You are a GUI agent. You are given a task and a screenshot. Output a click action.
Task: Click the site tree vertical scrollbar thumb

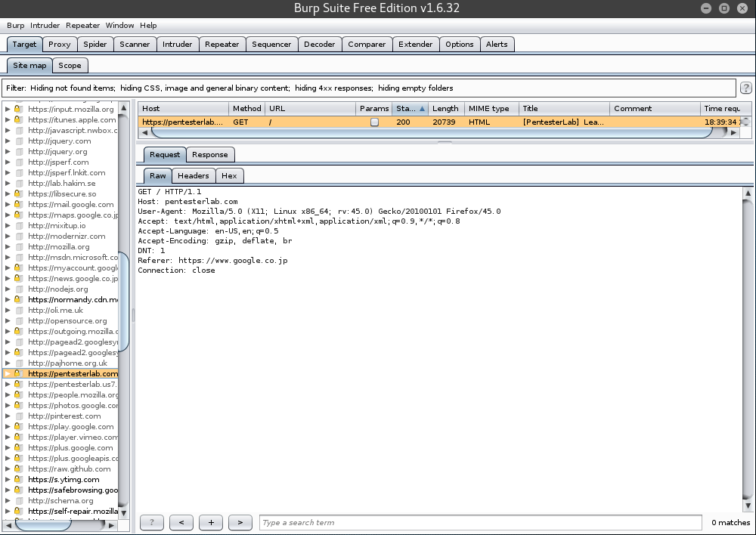point(123,302)
